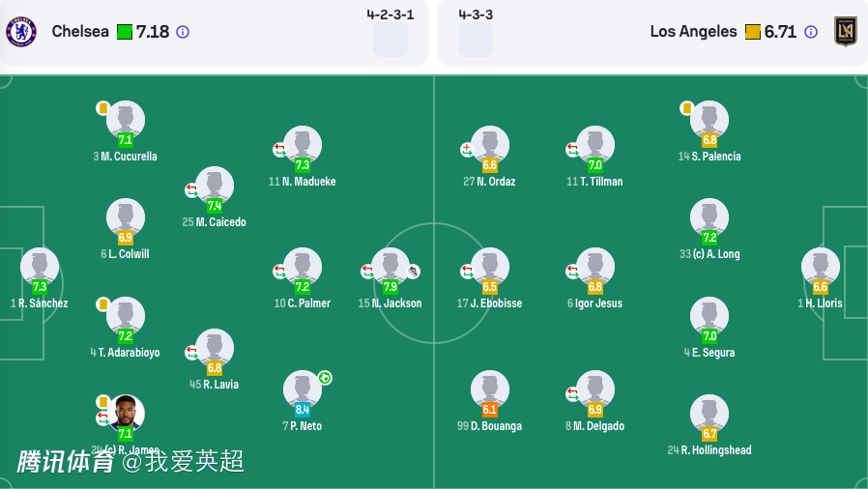Click the Los Angeles FC crest icon
Image resolution: width=868 pixels, height=489 pixels.
[846, 32]
